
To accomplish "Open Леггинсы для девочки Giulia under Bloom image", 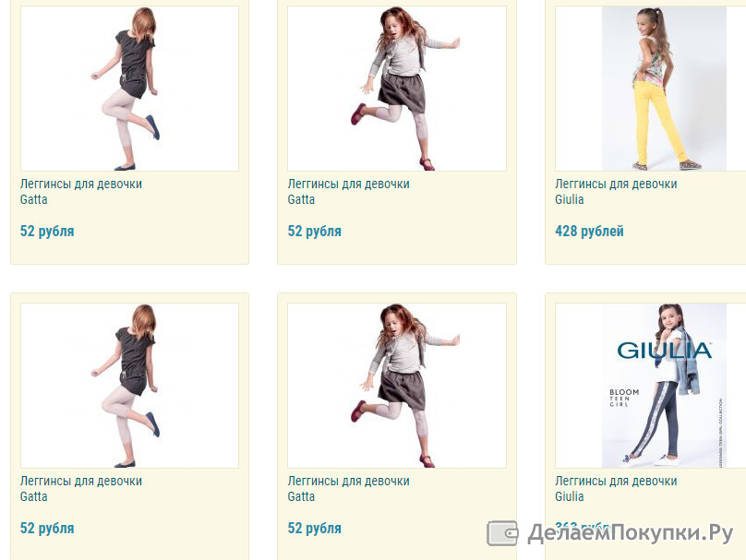I will pyautogui.click(x=616, y=489).
